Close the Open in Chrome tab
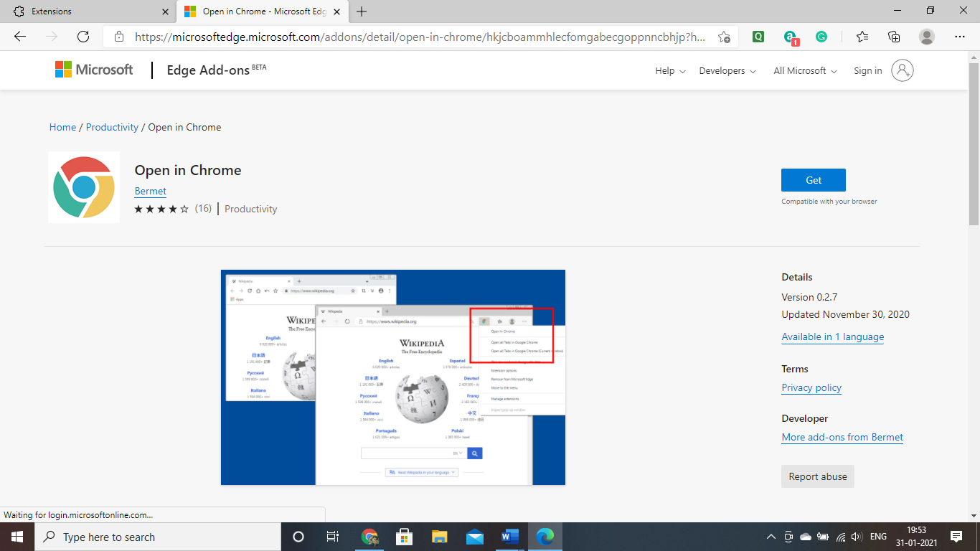 pyautogui.click(x=336, y=11)
